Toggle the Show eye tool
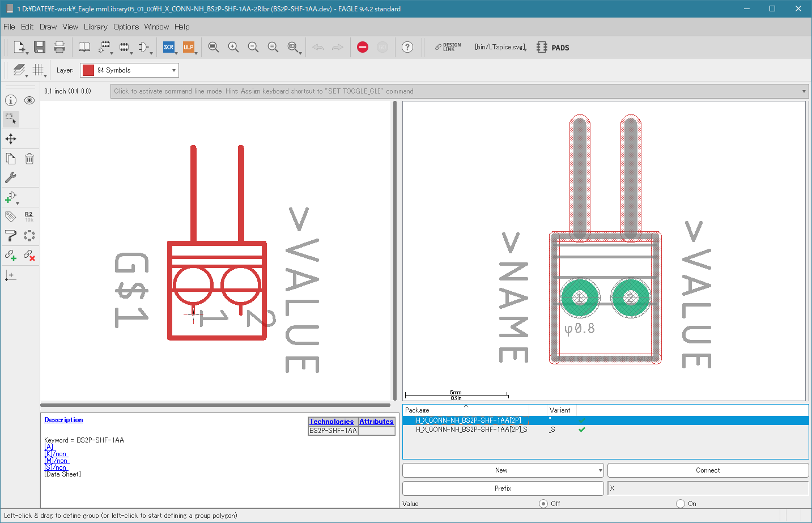812x523 pixels. point(29,100)
